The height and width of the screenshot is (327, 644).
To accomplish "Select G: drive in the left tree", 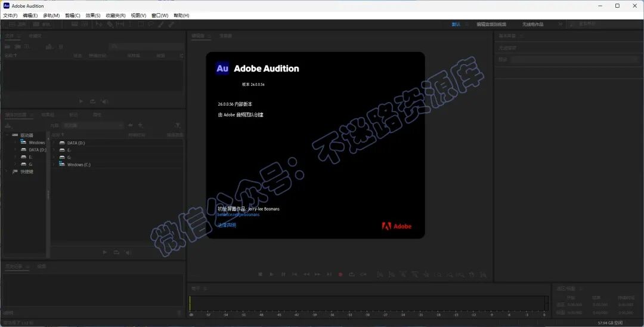I will tap(30, 164).
